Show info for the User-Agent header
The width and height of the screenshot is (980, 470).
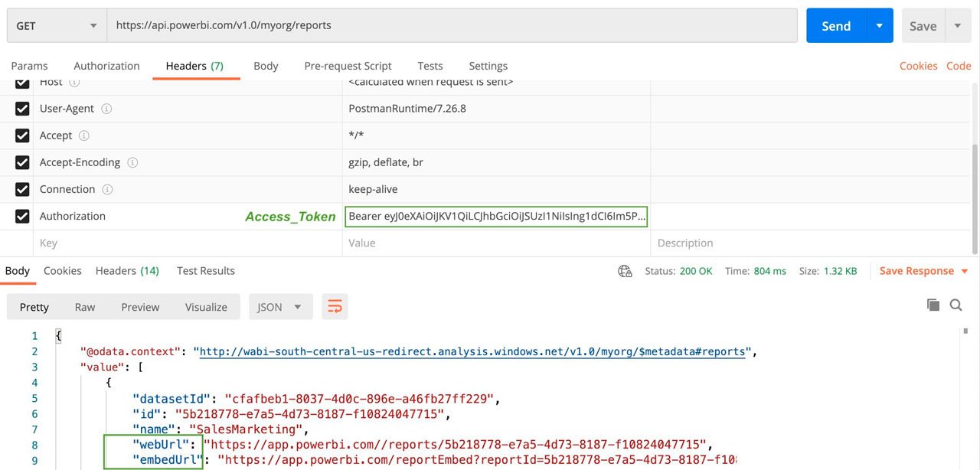106,109
